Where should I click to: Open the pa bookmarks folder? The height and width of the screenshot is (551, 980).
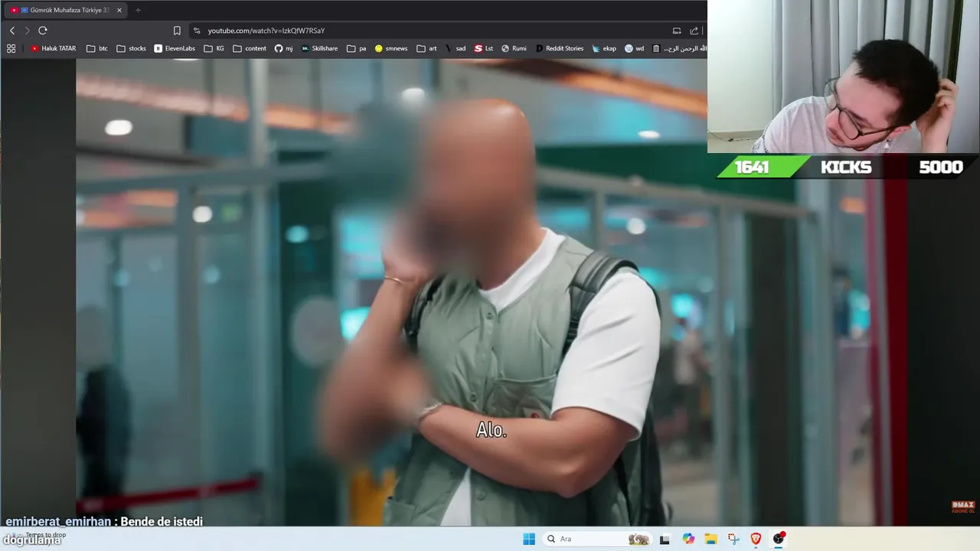[x=357, y=48]
